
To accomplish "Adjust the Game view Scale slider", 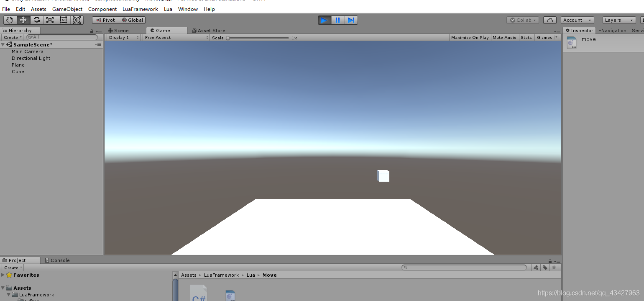I will pyautogui.click(x=257, y=38).
